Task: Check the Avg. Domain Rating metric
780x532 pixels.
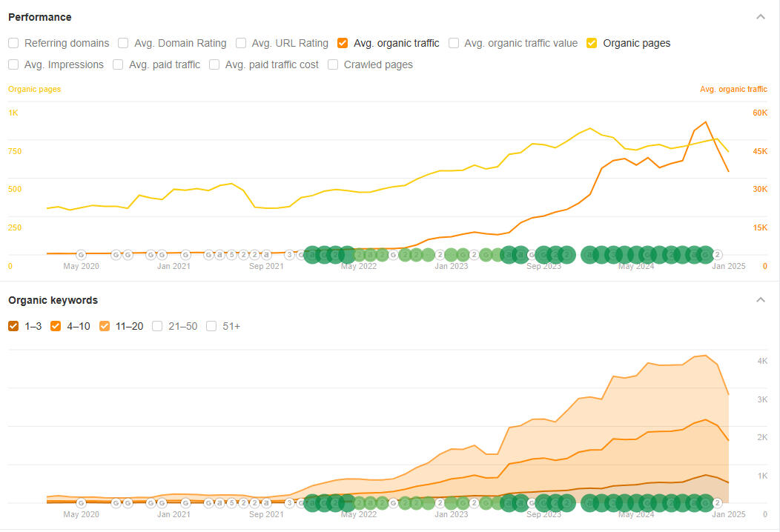Action: click(x=123, y=43)
